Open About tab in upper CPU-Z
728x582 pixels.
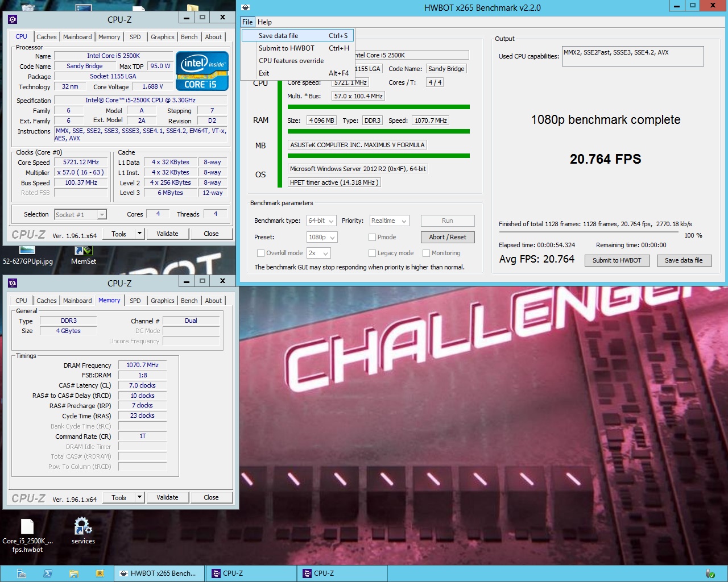click(214, 37)
